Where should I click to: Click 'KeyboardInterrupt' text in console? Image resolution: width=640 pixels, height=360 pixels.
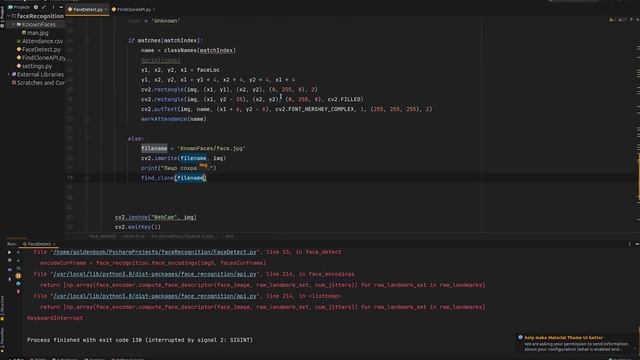[55, 318]
